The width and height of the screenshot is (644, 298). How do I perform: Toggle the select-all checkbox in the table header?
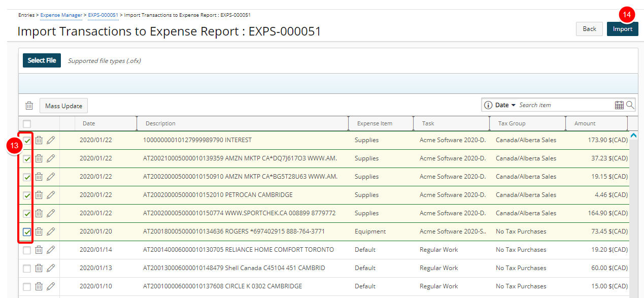click(x=27, y=123)
